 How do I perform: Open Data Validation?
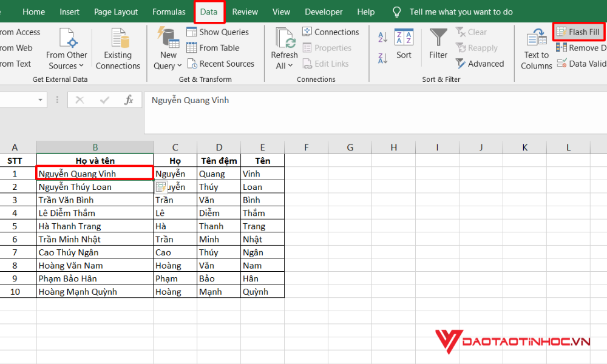(x=582, y=64)
